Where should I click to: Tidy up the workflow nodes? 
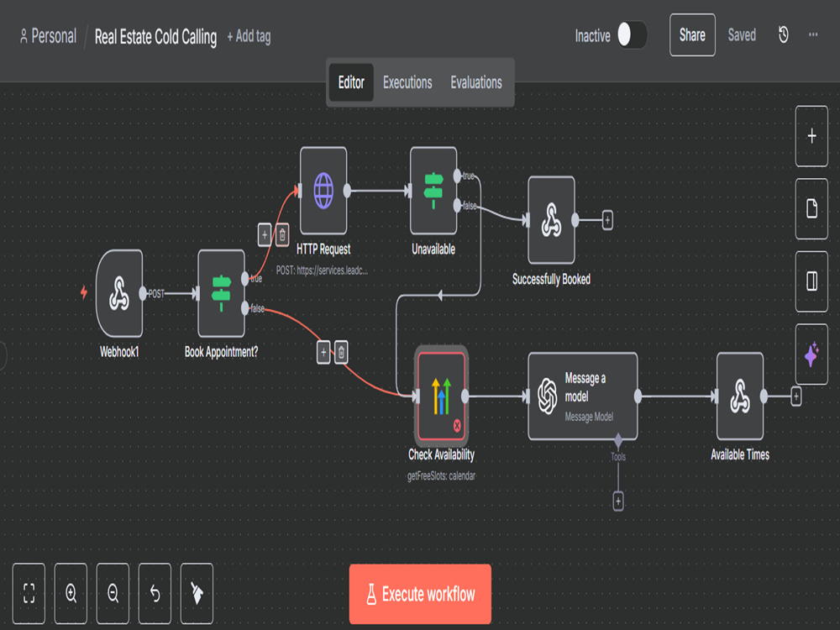tap(197, 594)
